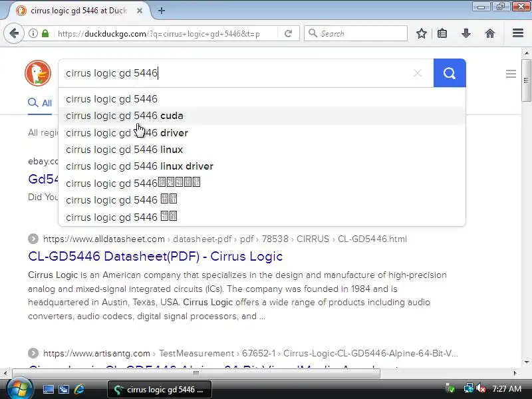
Task: Click Switch between windows taskbar icon
Action: (x=64, y=389)
